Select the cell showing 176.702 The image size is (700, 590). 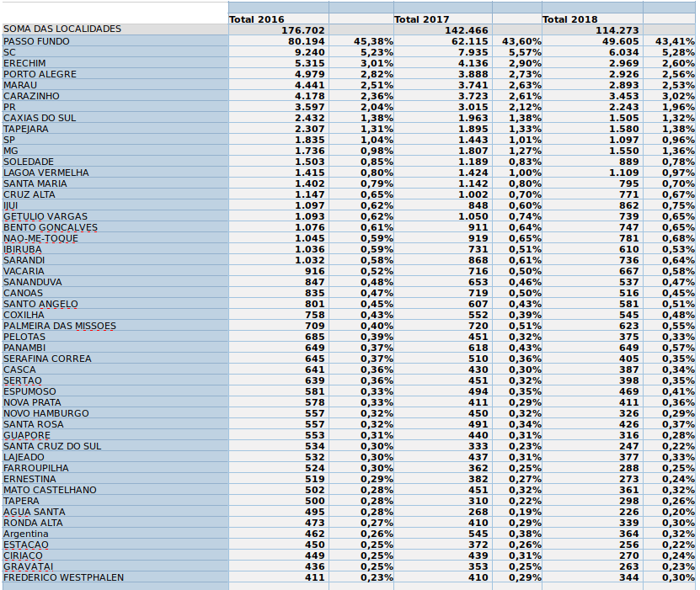pos(280,30)
